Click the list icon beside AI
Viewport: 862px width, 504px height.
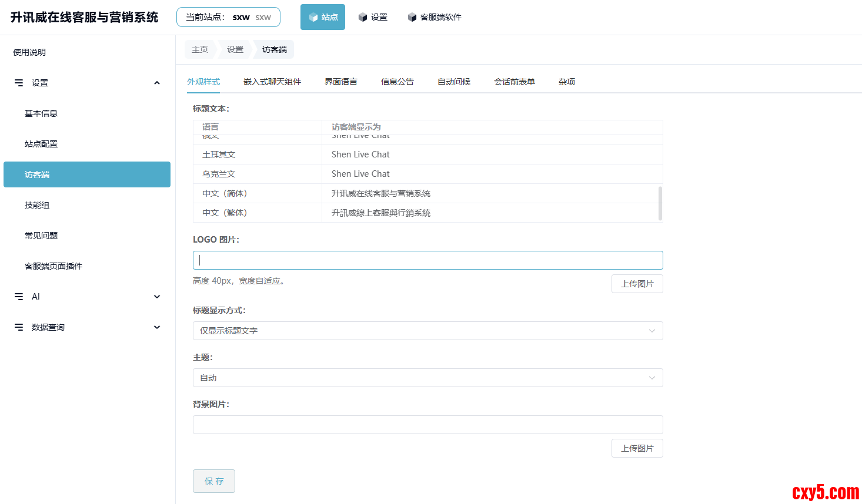[19, 297]
